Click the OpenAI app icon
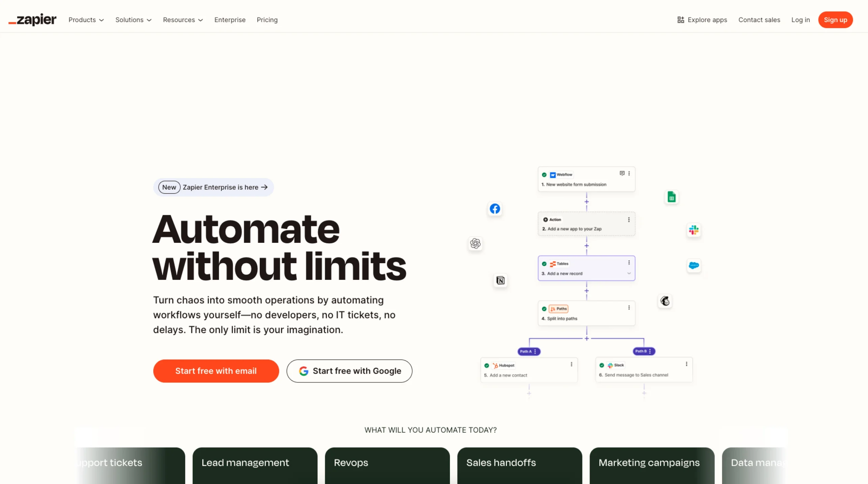 (475, 243)
